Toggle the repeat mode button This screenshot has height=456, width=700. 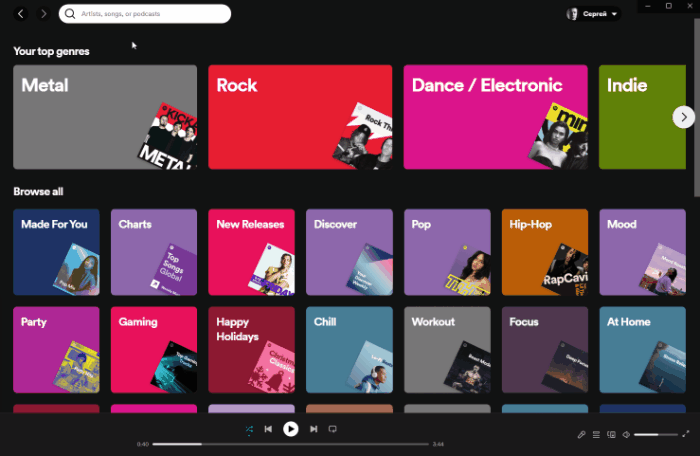click(333, 429)
